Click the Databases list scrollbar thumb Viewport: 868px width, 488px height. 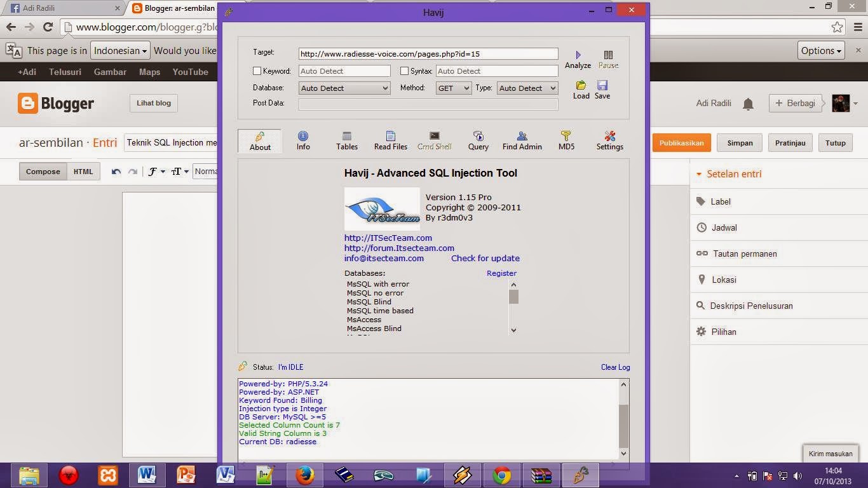(x=513, y=297)
